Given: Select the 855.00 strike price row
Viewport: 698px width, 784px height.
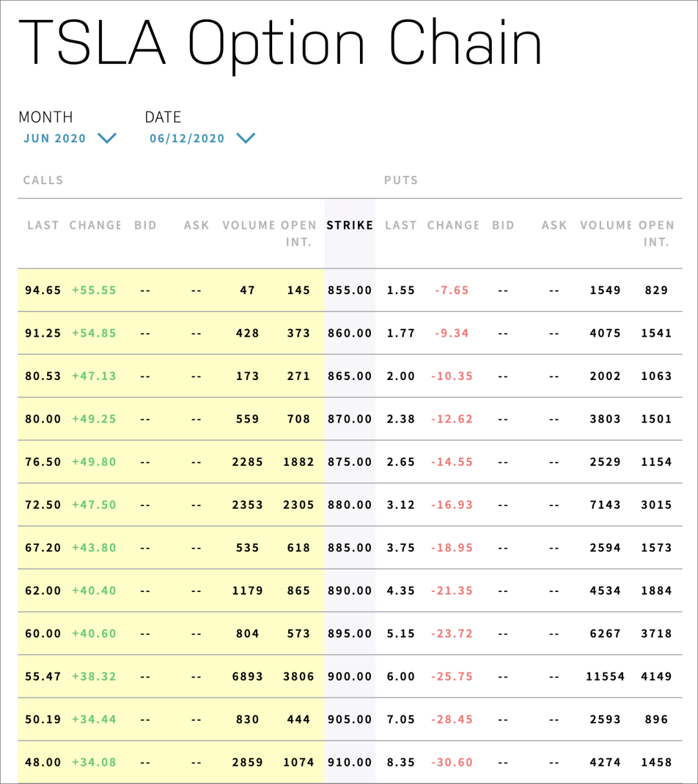Looking at the screenshot, I should click(x=350, y=290).
